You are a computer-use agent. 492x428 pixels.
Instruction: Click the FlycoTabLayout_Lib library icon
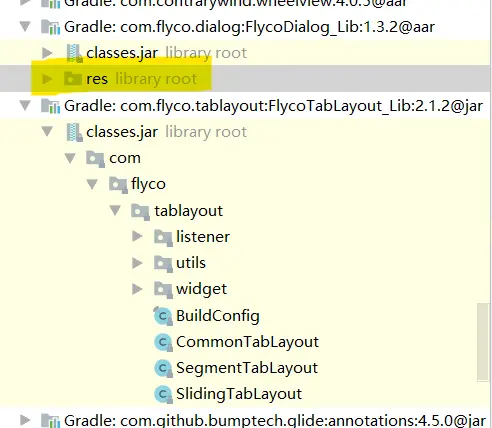click(x=50, y=106)
